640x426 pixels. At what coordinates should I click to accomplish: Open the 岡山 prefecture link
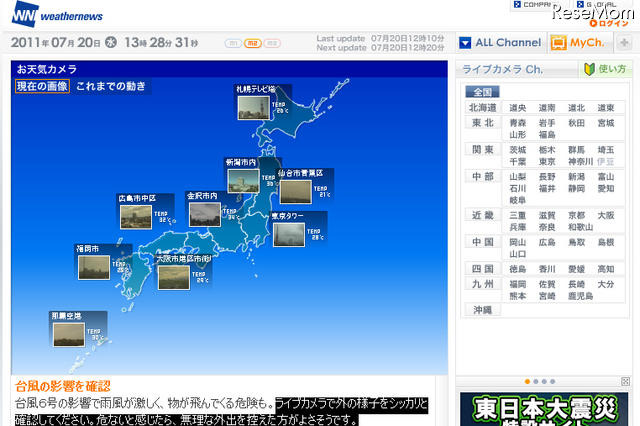518,242
